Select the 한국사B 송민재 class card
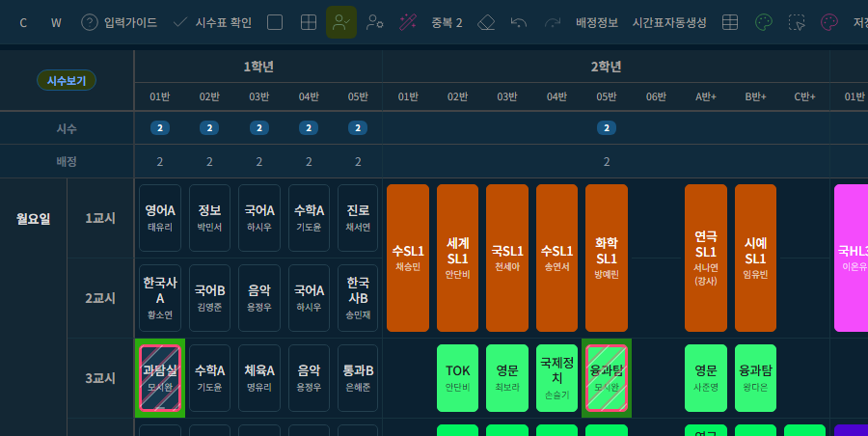The image size is (868, 436). [358, 298]
